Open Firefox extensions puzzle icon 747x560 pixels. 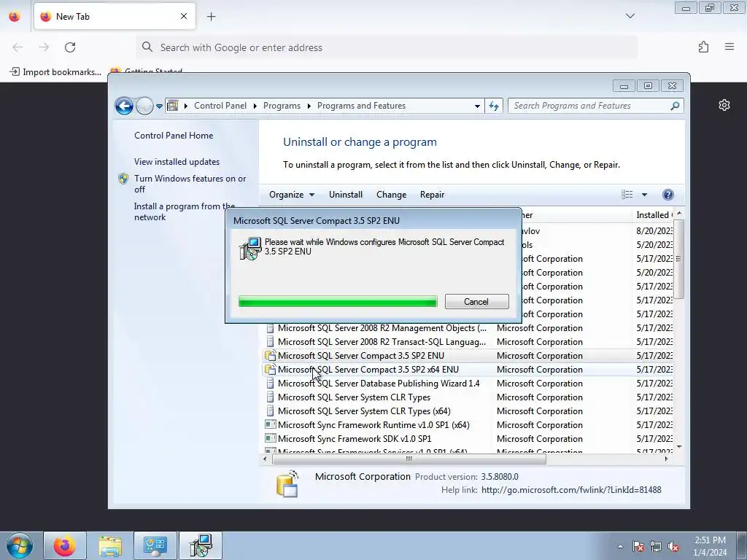[x=703, y=47]
